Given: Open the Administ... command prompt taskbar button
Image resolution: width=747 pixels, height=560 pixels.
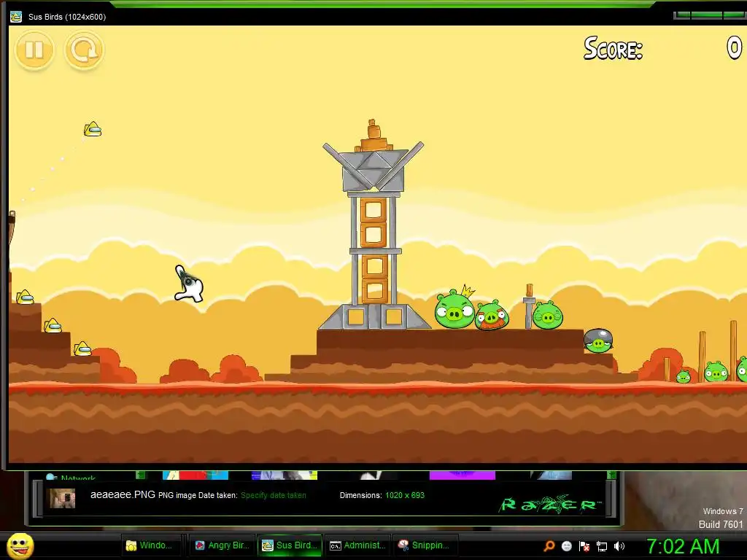Looking at the screenshot, I should (358, 545).
